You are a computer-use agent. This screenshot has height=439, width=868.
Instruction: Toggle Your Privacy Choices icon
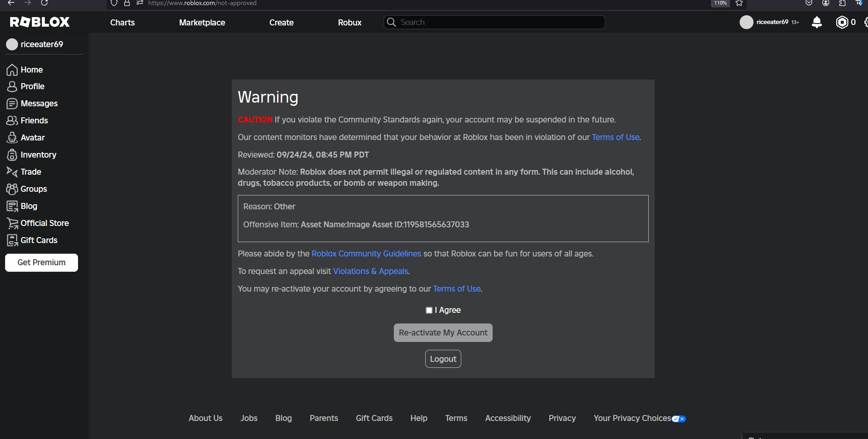pyautogui.click(x=679, y=419)
